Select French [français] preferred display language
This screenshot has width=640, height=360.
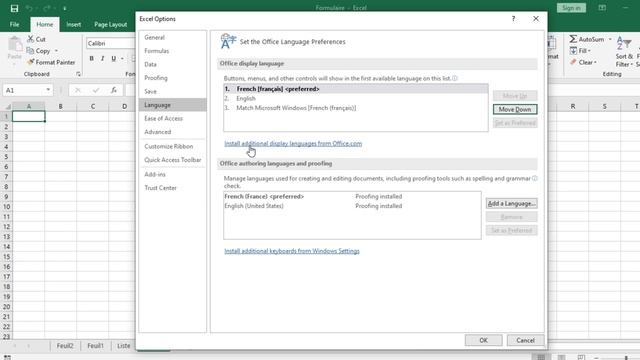[x=356, y=89]
